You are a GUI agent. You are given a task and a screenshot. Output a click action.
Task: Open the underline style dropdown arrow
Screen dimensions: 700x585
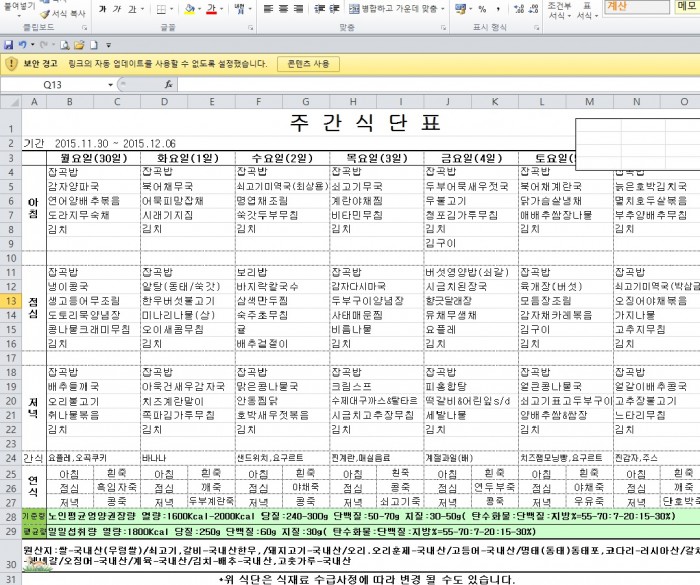[x=142, y=8]
